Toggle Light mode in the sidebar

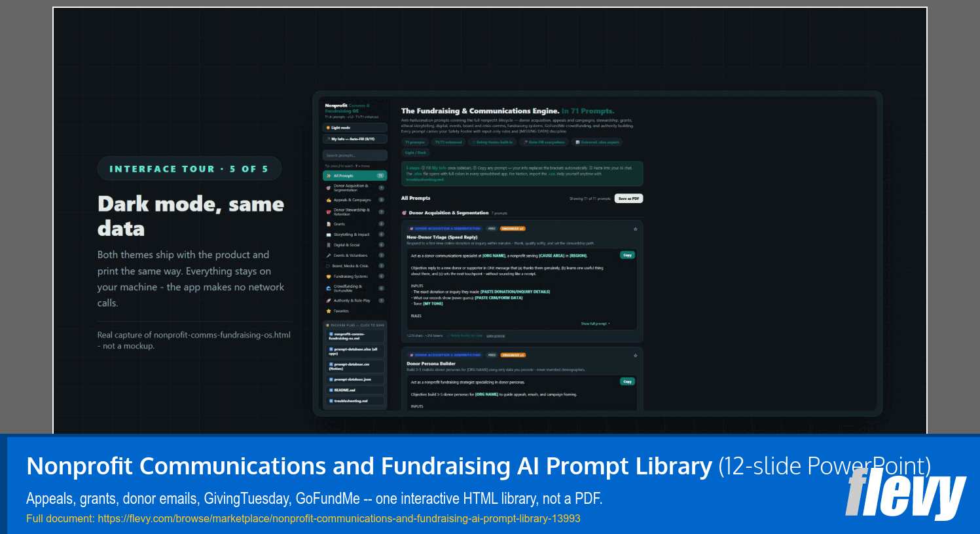pyautogui.click(x=355, y=128)
